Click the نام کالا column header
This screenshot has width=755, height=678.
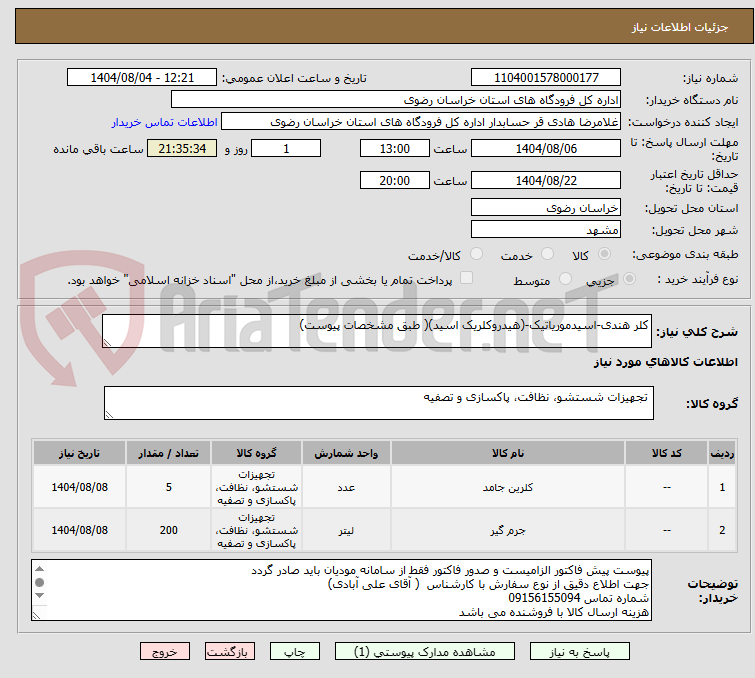[x=508, y=453]
